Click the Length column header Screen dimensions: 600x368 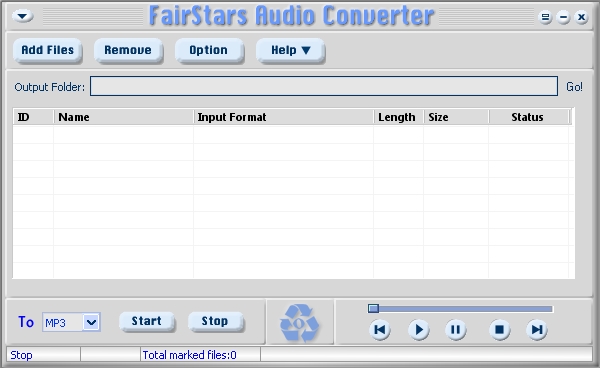398,117
